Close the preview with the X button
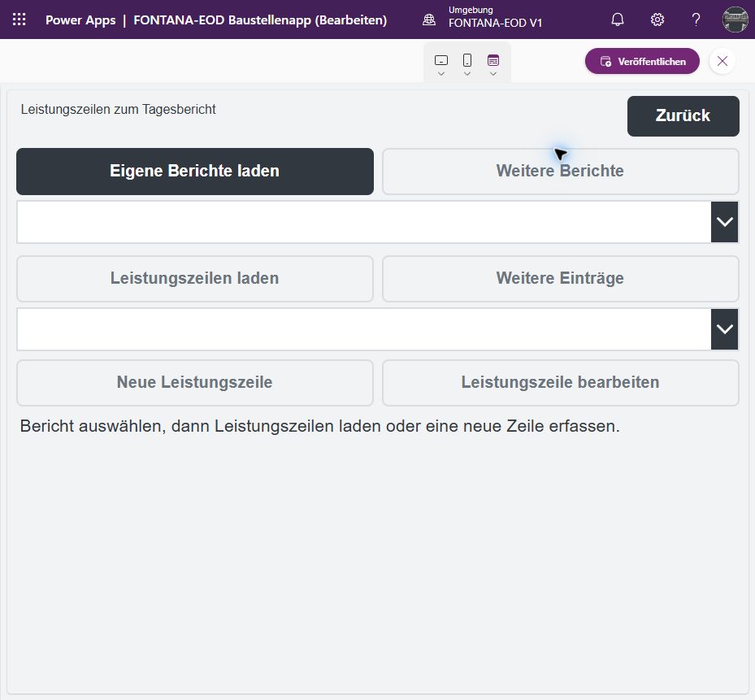The height and width of the screenshot is (700, 755). click(x=722, y=61)
